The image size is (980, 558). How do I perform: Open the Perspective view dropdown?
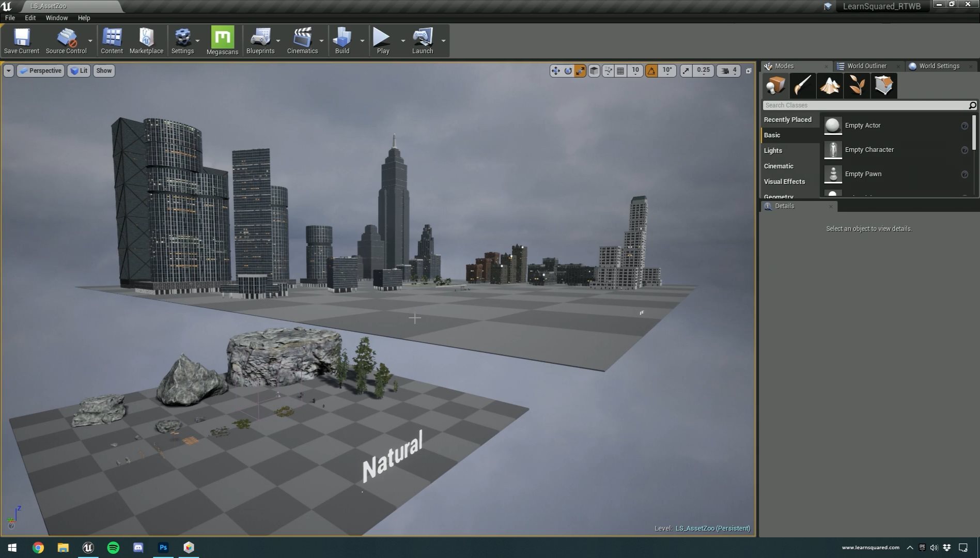(40, 71)
